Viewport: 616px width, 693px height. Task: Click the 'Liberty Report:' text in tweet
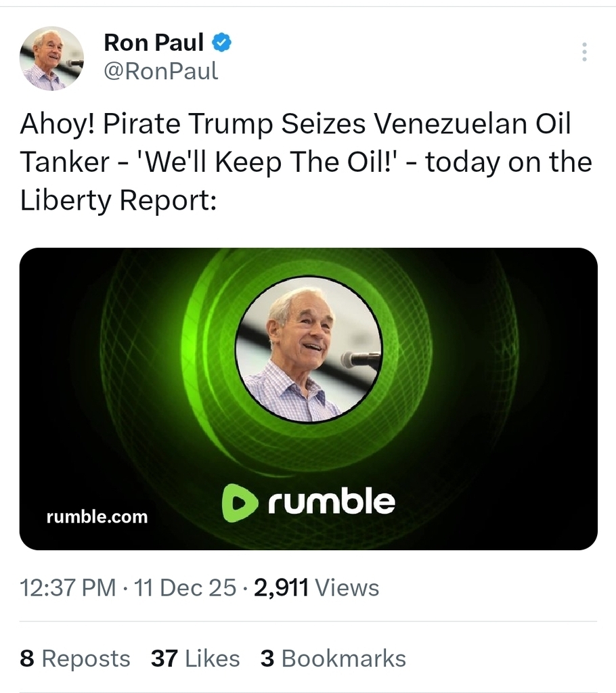[118, 201]
